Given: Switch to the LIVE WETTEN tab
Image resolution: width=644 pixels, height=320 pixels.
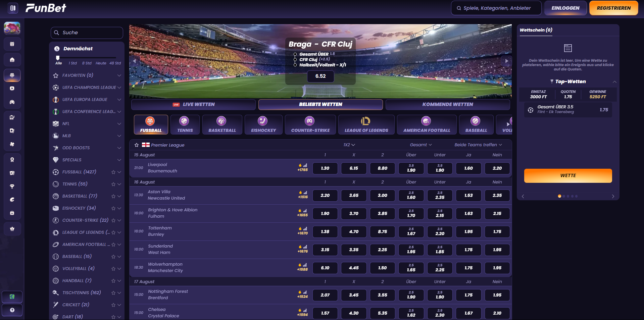Looking at the screenshot, I should click(193, 104).
